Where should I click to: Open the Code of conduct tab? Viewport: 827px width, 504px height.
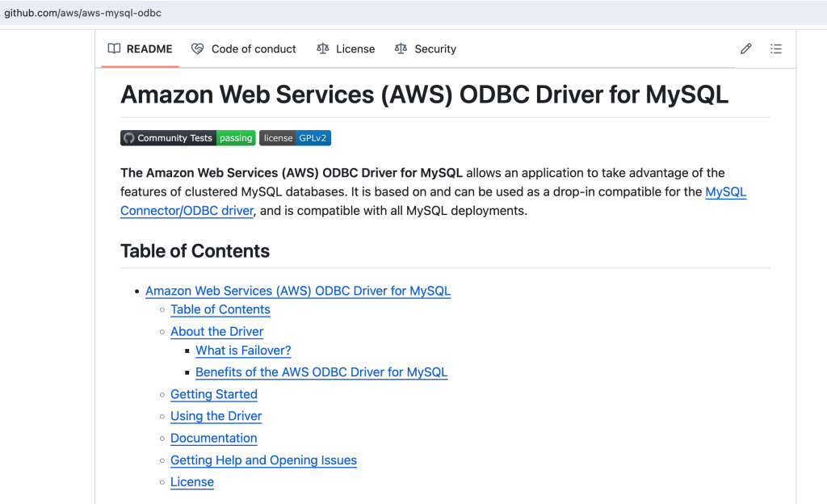[244, 49]
